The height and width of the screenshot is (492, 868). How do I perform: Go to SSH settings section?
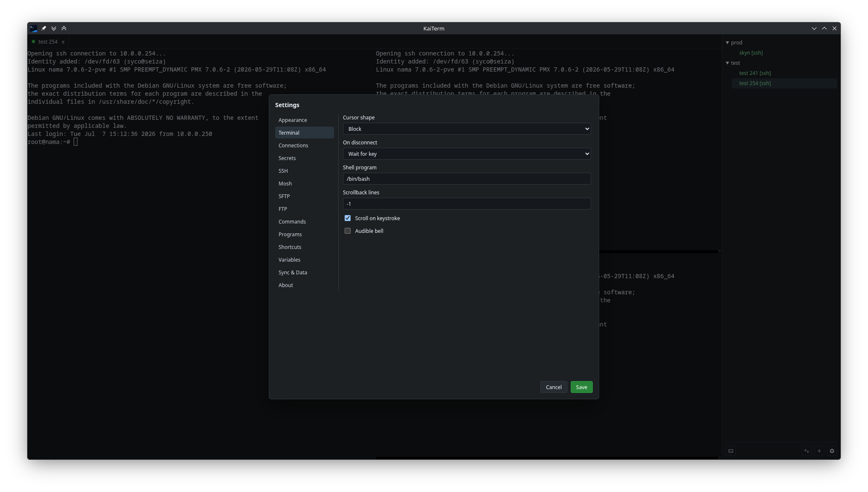pos(304,171)
